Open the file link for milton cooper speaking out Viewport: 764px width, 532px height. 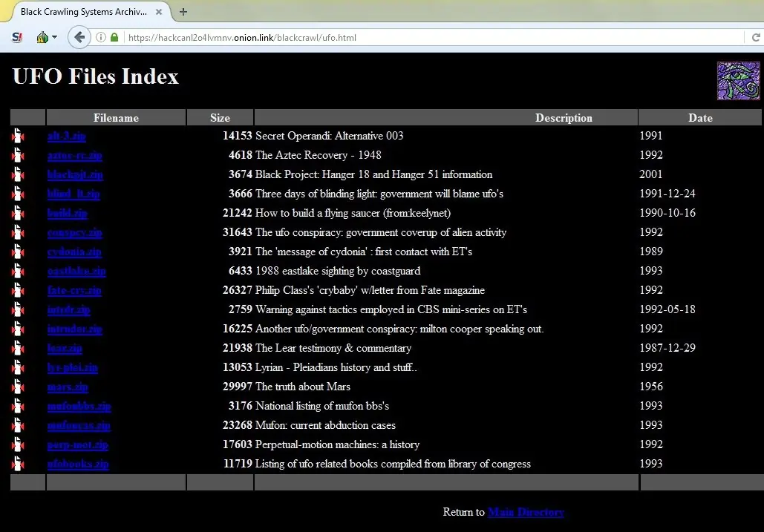click(x=74, y=329)
